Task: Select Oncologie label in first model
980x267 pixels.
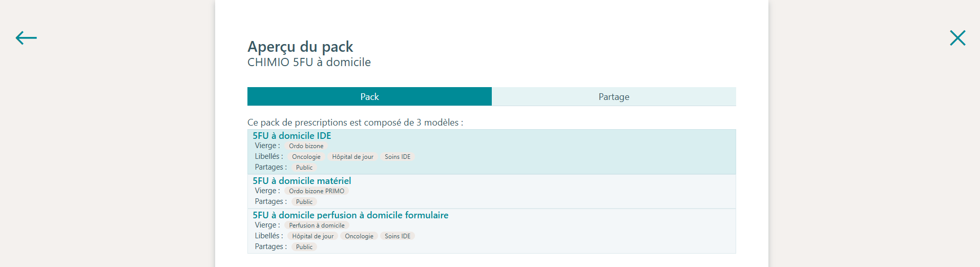Action: point(306,157)
